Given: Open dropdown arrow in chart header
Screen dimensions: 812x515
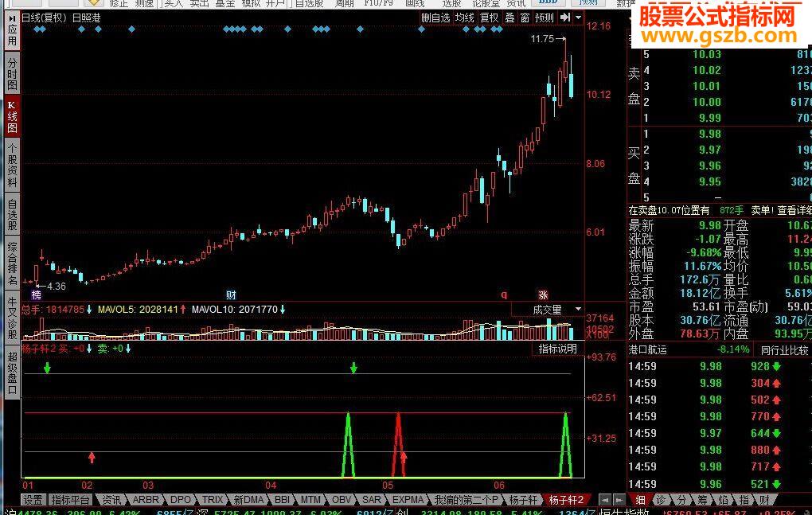Looking at the screenshot, I should 579,18.
